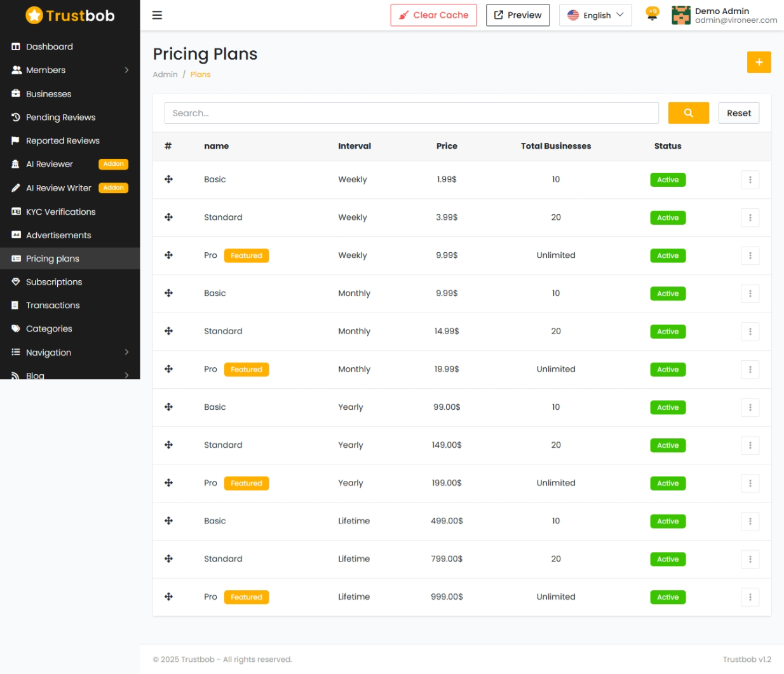
Task: Open Subscriptions in the sidebar
Action: tap(70, 282)
